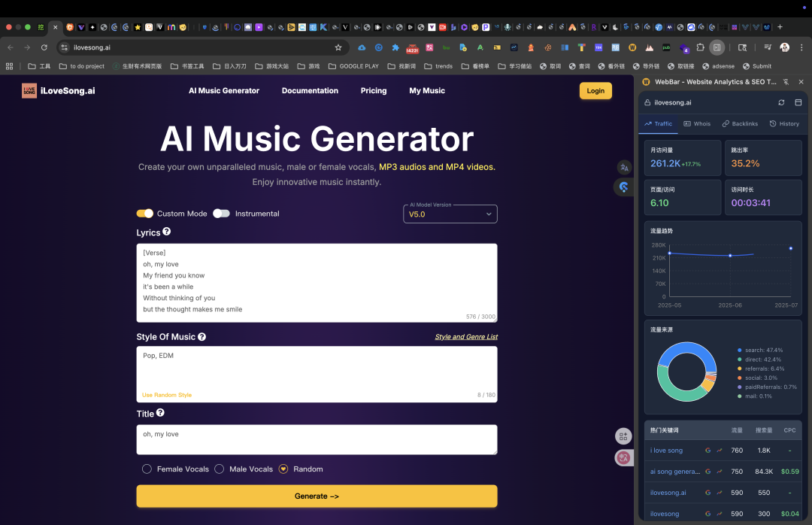Open the 工具 bookmark folder
Image resolution: width=812 pixels, height=525 pixels.
tap(39, 66)
